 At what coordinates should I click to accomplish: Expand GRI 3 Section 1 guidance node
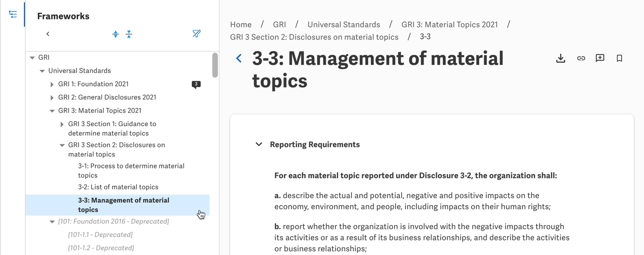(62, 124)
